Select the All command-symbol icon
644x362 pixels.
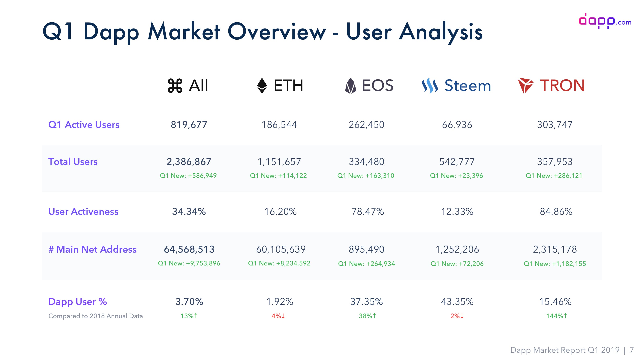tap(175, 86)
